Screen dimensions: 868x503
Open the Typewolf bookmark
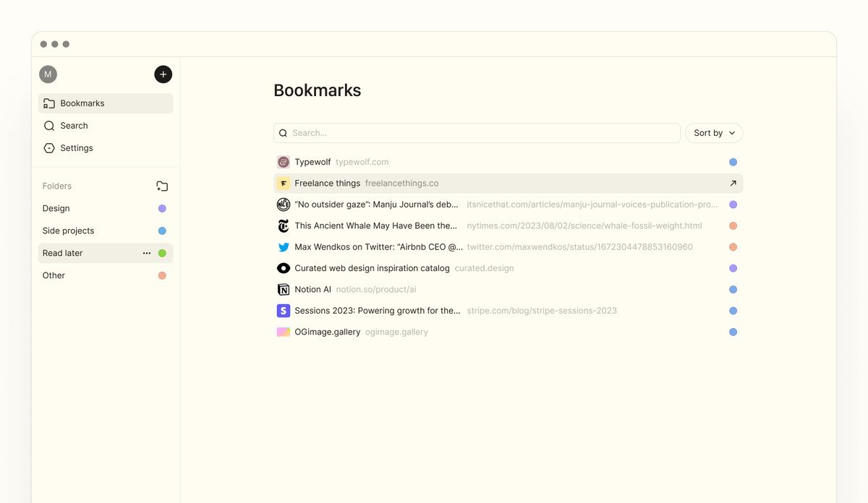point(312,162)
